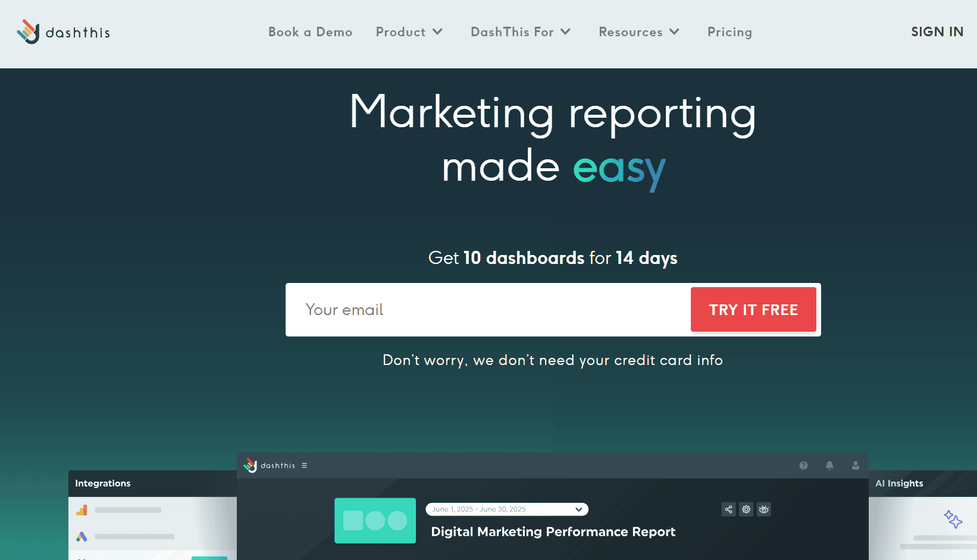The height and width of the screenshot is (560, 977).
Task: Open the Resources dropdown menu
Action: coord(638,32)
